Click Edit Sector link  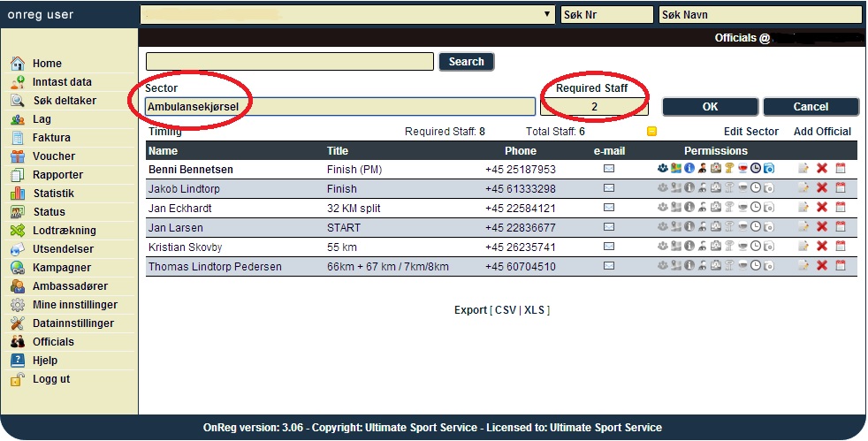[751, 131]
